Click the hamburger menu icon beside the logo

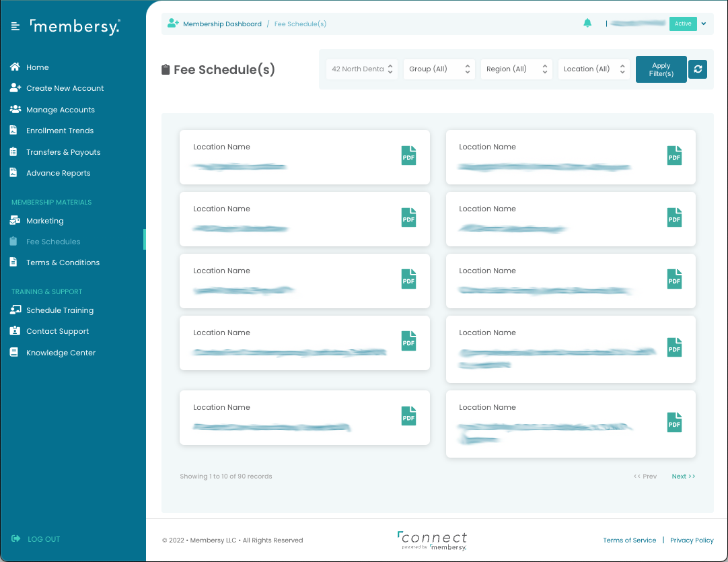point(15,27)
